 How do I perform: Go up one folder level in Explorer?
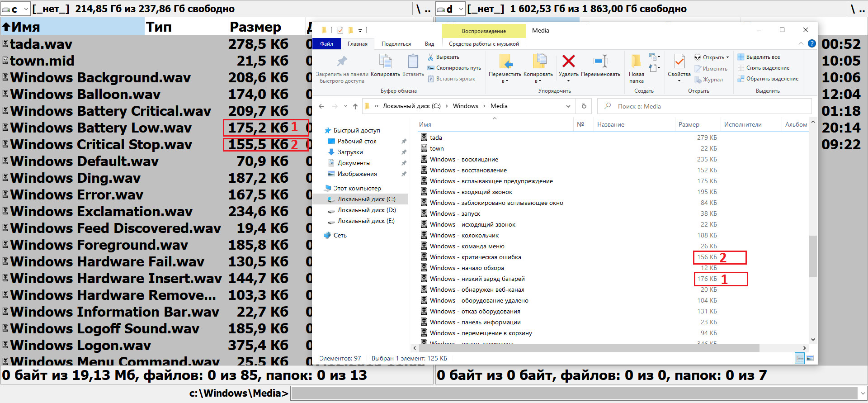pyautogui.click(x=355, y=106)
